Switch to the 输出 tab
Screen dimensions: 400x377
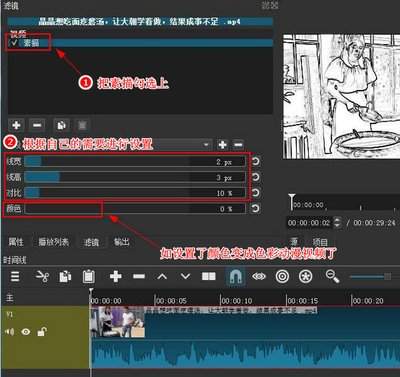[x=121, y=242]
